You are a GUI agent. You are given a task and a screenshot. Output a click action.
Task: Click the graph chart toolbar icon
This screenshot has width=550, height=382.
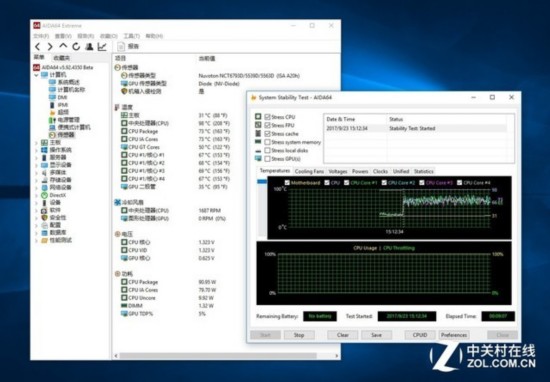click(x=102, y=46)
